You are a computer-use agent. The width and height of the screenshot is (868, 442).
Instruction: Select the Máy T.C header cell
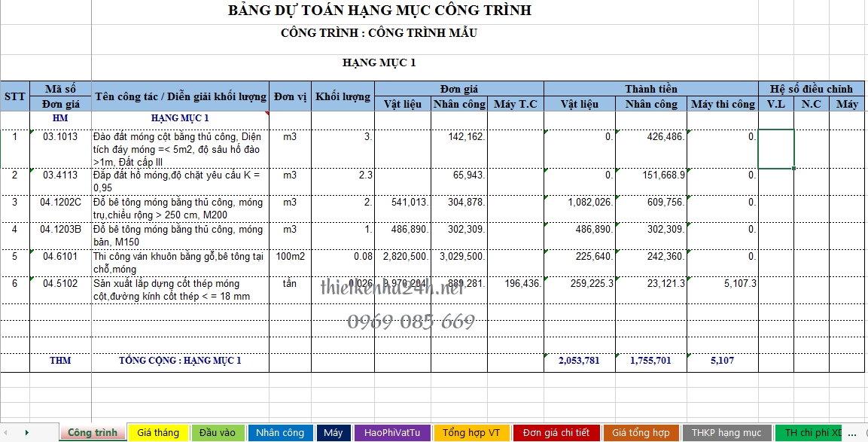pyautogui.click(x=516, y=104)
